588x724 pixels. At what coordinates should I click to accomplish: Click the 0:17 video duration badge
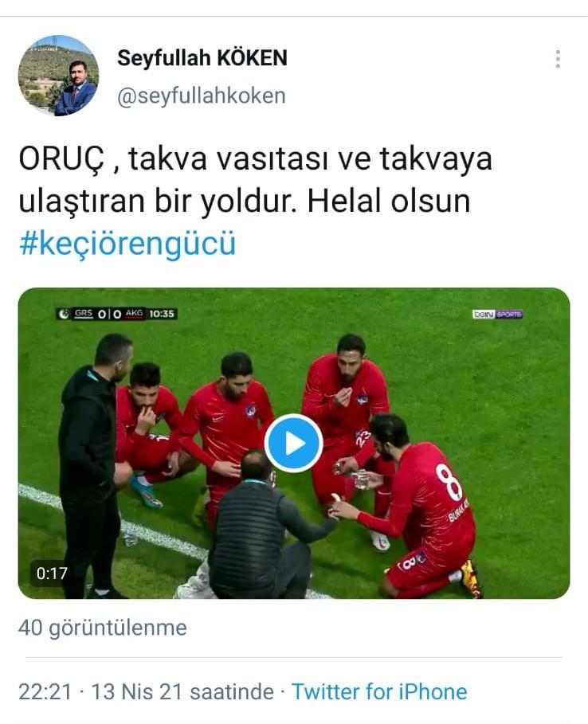coord(52,573)
